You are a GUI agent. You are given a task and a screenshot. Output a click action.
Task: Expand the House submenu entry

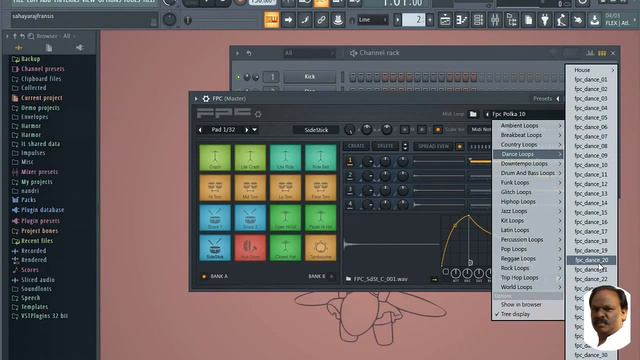(x=591, y=70)
